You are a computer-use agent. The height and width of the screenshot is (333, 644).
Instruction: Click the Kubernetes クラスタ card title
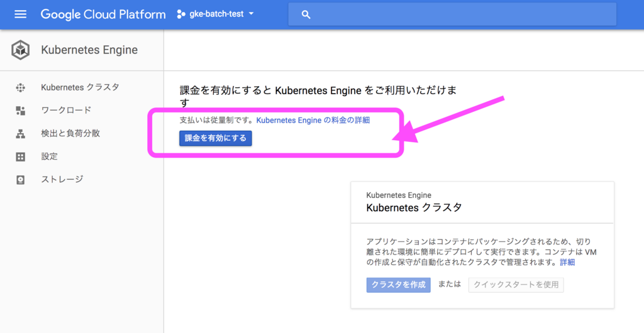[414, 207]
